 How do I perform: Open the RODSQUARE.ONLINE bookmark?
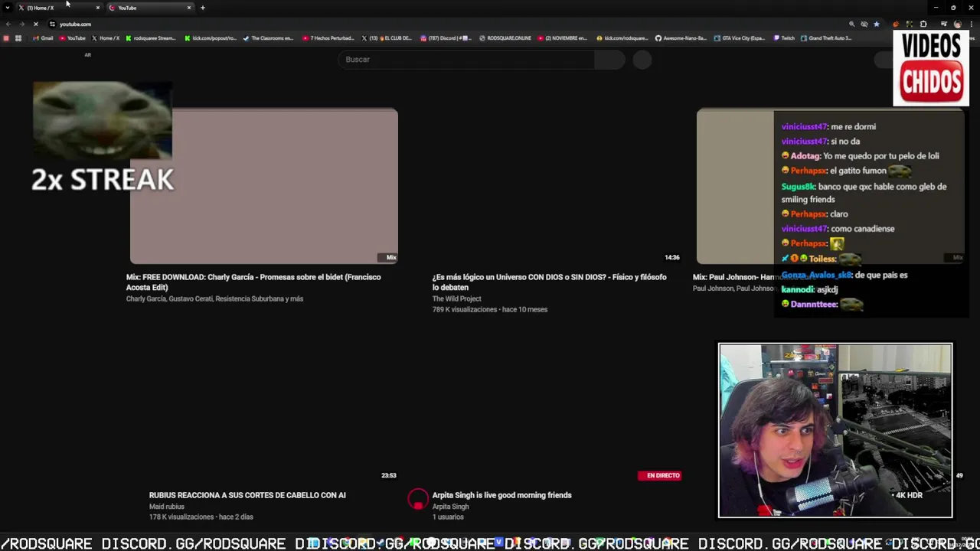pyautogui.click(x=505, y=38)
